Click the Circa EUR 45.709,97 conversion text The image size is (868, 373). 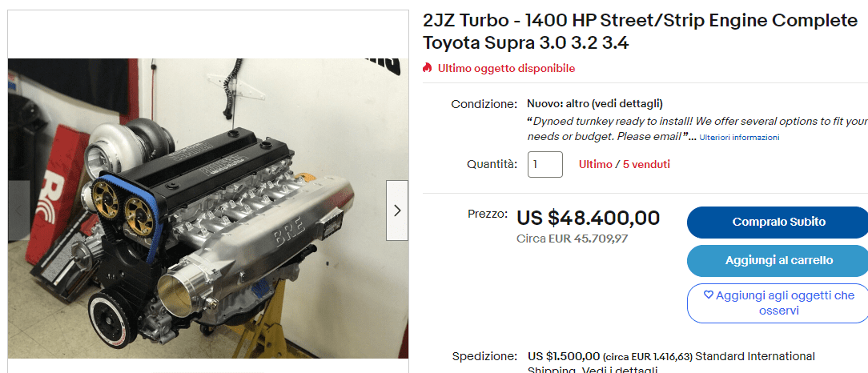pos(572,239)
